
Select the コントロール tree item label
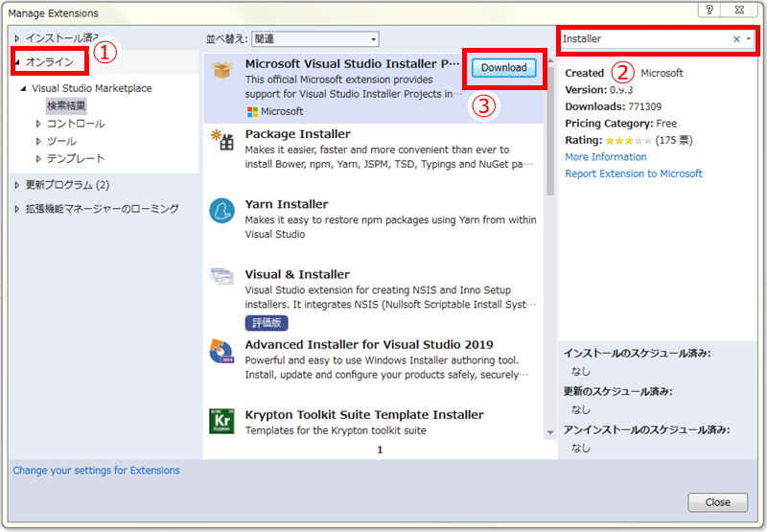click(76, 124)
